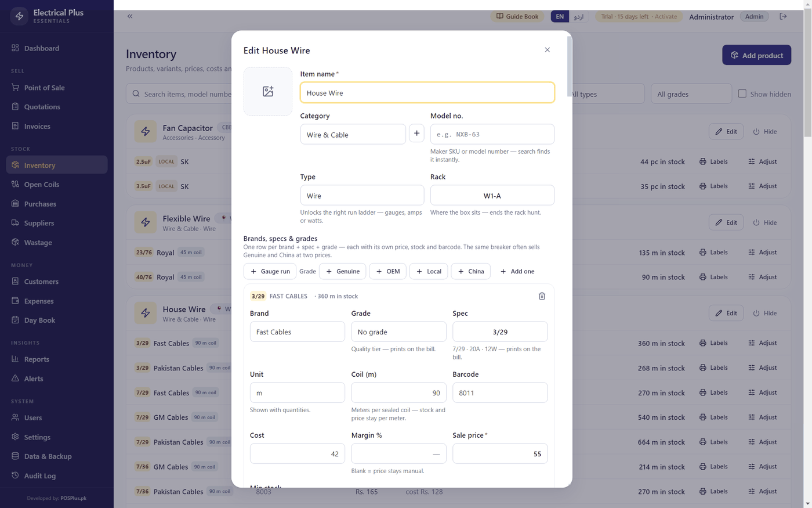This screenshot has height=508, width=812.
Task: Delete the 3/29 Fast Cables variant row
Action: tap(542, 296)
